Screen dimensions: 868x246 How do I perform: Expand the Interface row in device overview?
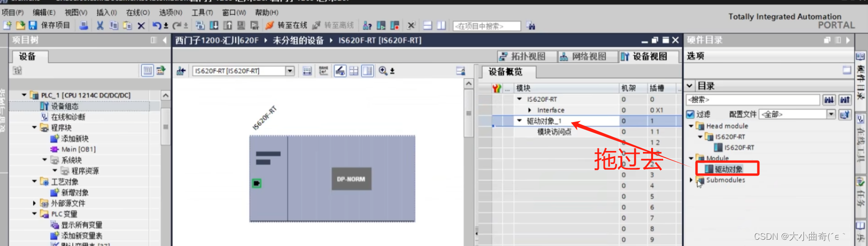530,110
